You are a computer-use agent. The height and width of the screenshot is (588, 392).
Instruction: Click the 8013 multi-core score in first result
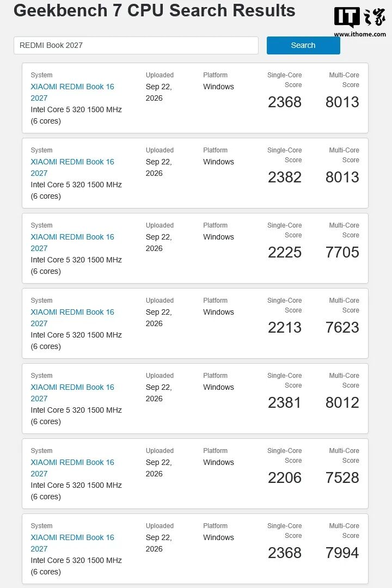342,102
